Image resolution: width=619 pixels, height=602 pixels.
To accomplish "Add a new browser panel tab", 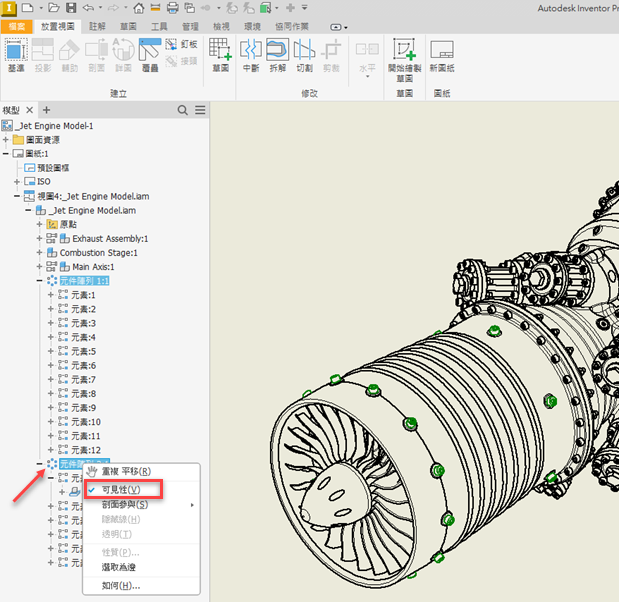I will click(x=46, y=110).
